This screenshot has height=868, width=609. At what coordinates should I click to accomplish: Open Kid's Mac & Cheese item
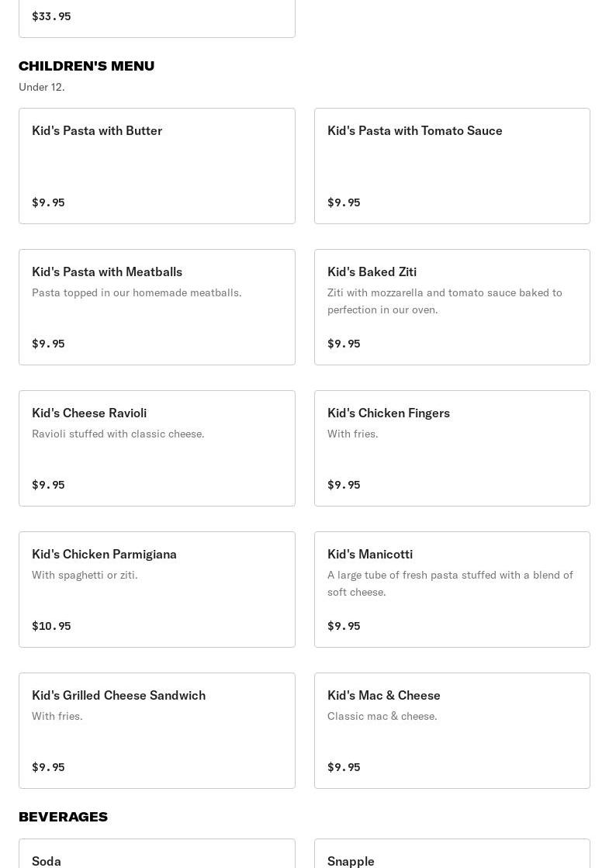pos(452,731)
